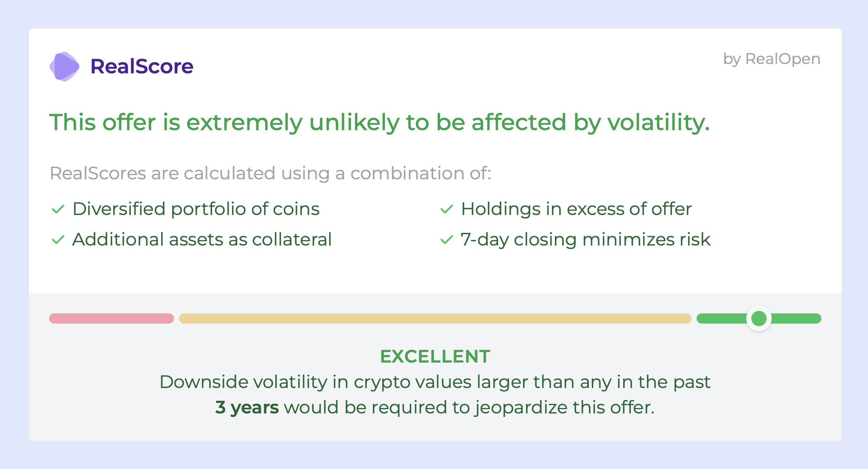Click the checkmark beside Holdings in excess of offer
Image resolution: width=868 pixels, height=469 pixels.
[447, 209]
